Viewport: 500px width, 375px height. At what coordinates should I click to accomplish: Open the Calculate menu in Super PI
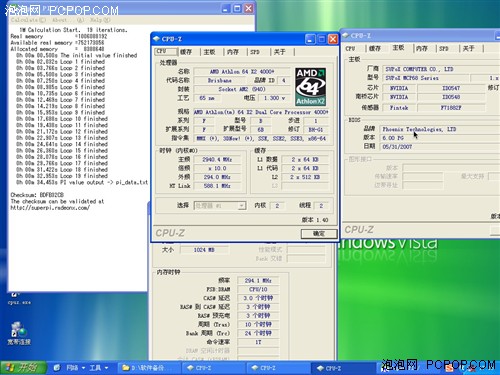tap(28, 20)
